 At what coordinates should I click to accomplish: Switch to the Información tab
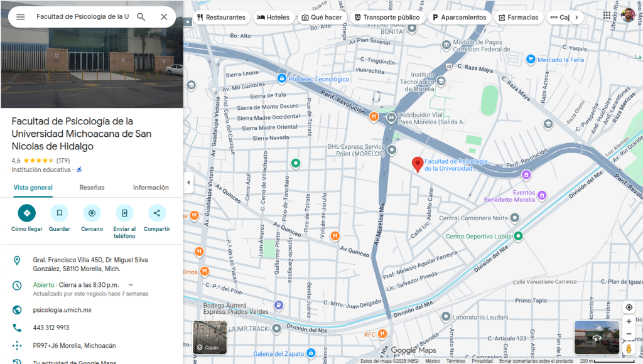point(151,188)
